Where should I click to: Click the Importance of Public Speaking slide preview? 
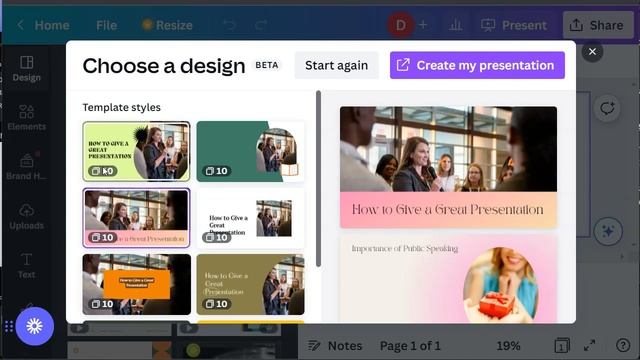point(448,279)
